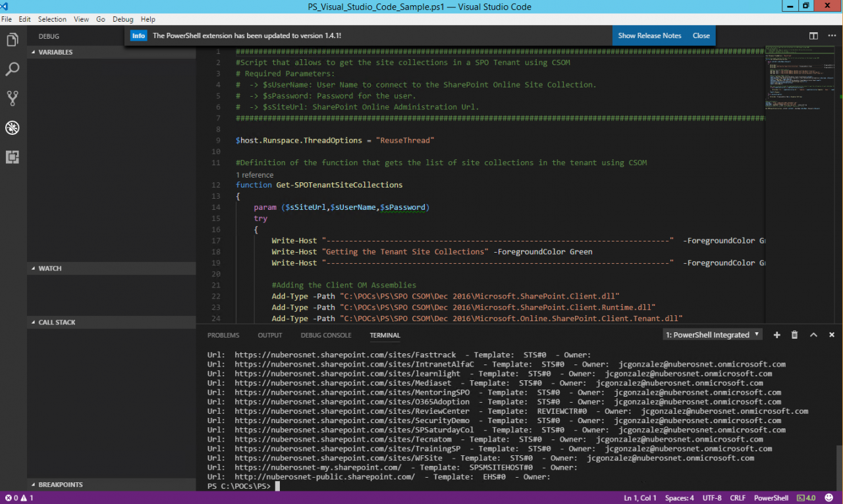Click the DEBUG sidebar title
Image resolution: width=843 pixels, height=504 pixels.
pyautogui.click(x=49, y=37)
